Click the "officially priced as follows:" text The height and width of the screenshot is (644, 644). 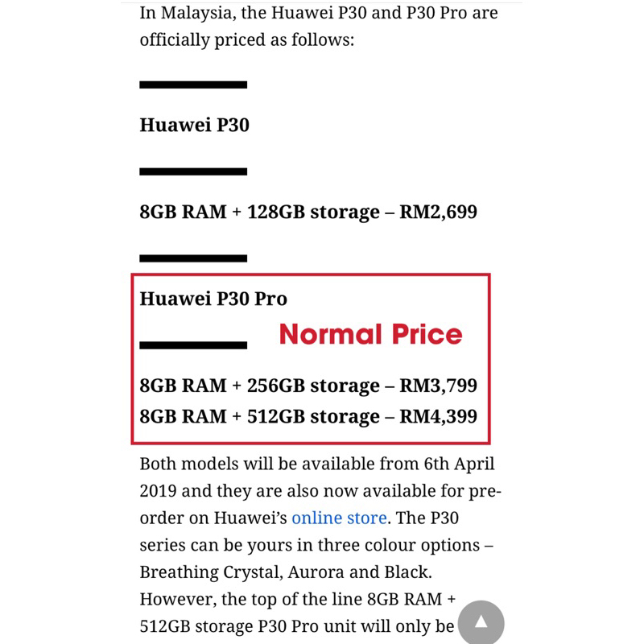point(246,39)
